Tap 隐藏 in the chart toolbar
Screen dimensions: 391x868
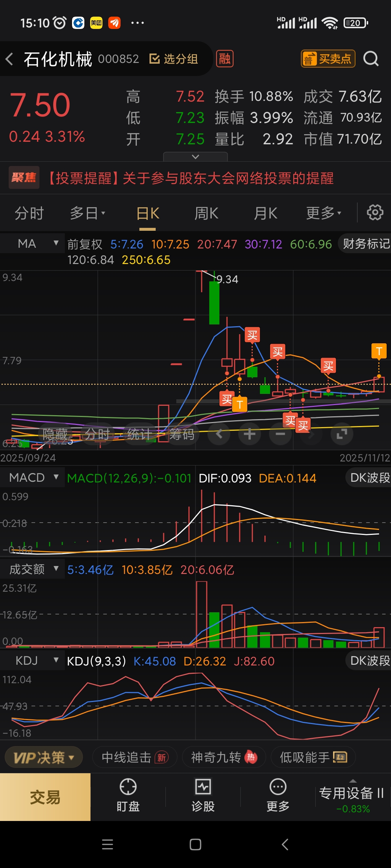55,434
